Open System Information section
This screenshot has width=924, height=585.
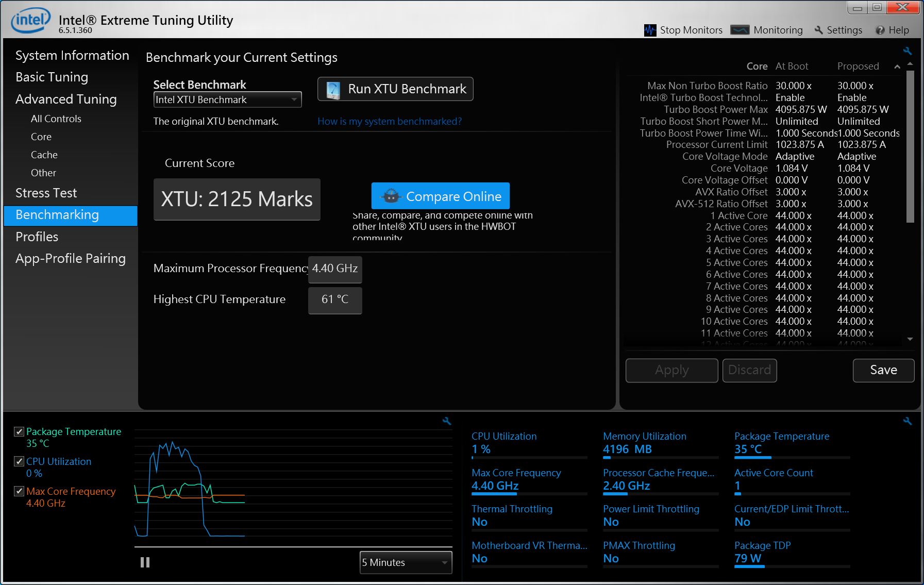click(x=72, y=55)
